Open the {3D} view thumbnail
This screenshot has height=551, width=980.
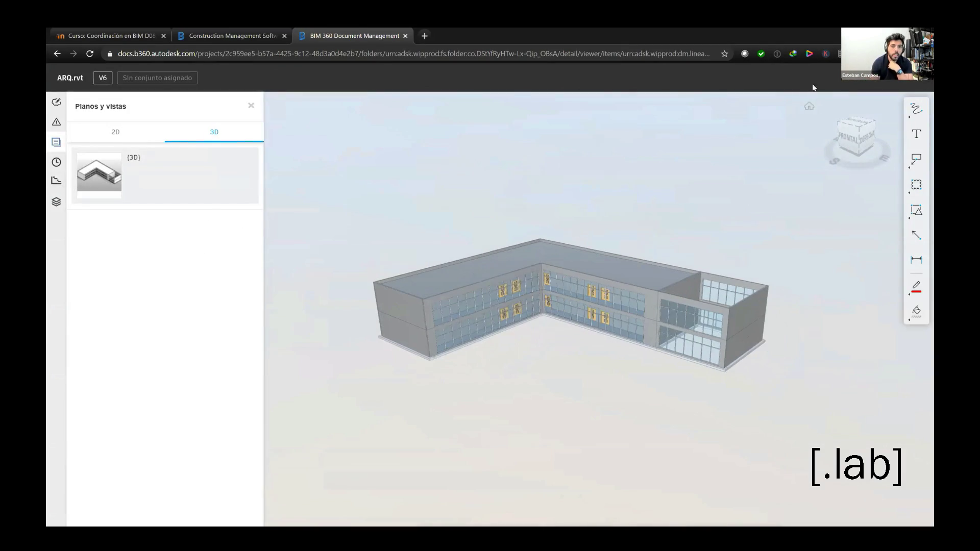[x=99, y=175]
